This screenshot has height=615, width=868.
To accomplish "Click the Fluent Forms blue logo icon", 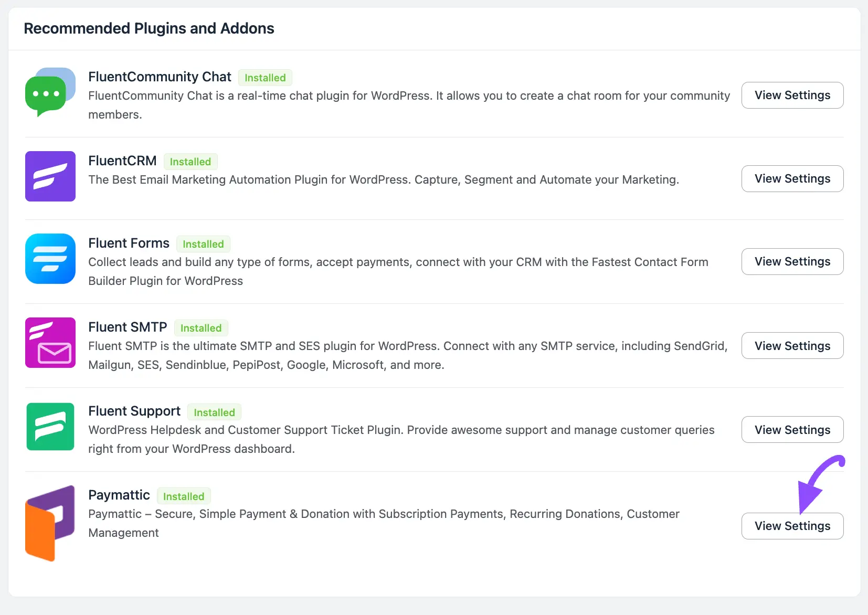I will (50, 259).
